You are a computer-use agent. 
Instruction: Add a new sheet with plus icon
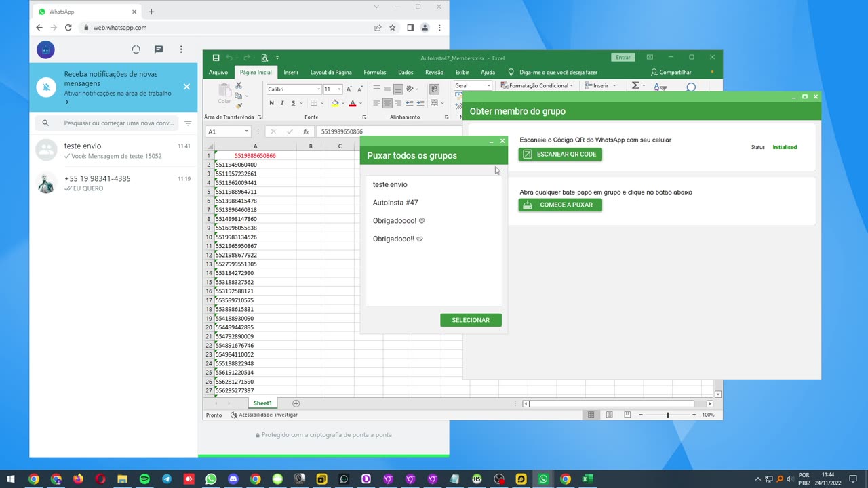point(296,403)
